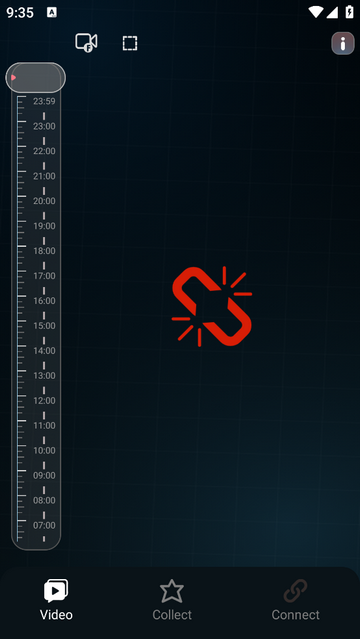Select 18:00 on the timeline ruler

coord(44,251)
